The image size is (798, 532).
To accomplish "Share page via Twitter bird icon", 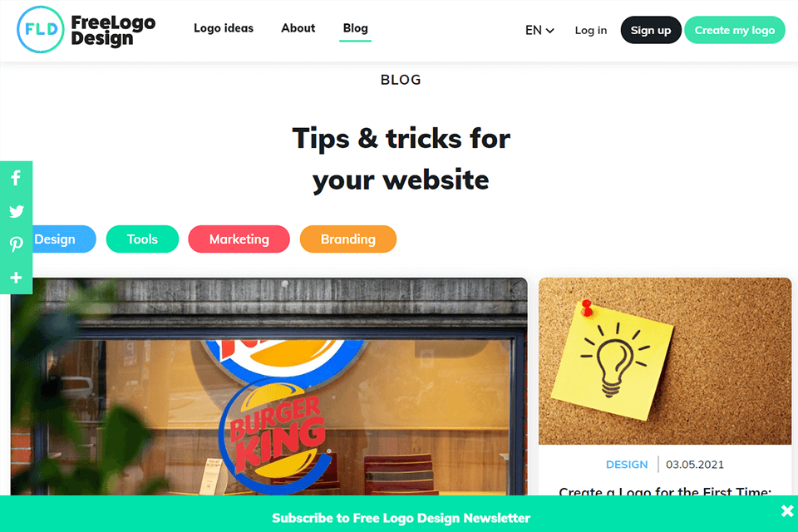I will tap(16, 211).
